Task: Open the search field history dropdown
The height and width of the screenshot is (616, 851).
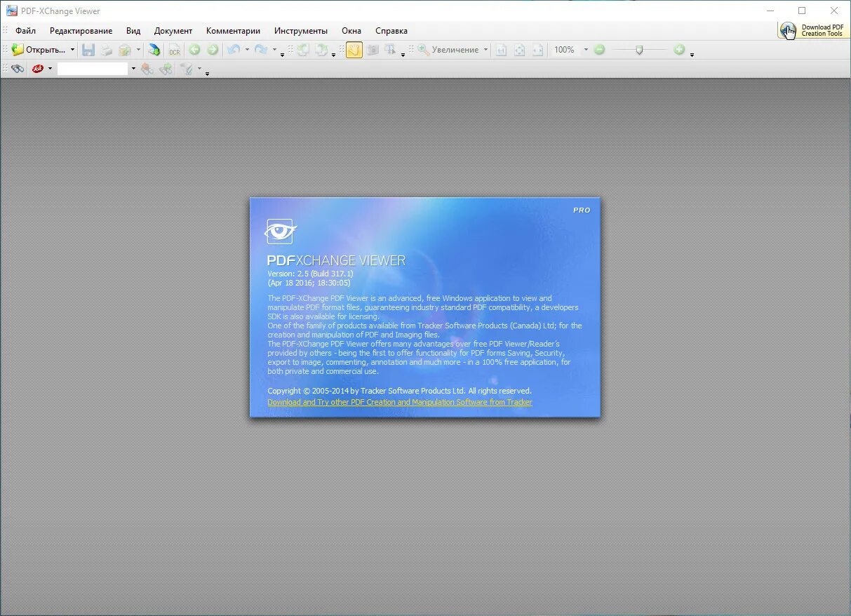Action: (133, 69)
